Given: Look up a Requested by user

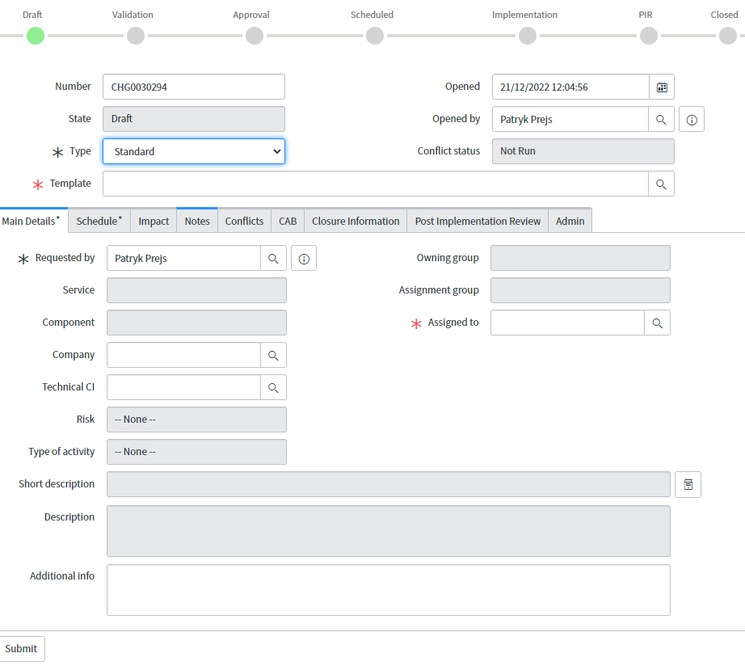Looking at the screenshot, I should 273,259.
